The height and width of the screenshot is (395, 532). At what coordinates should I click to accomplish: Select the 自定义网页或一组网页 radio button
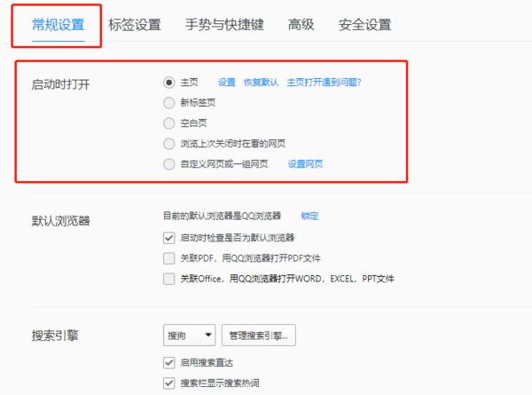tap(169, 164)
